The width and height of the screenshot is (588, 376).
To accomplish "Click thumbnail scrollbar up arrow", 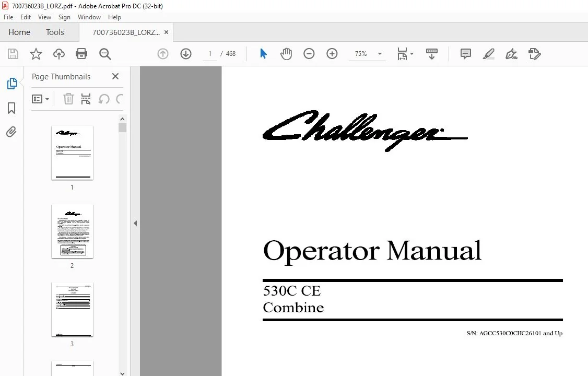I will coord(122,119).
